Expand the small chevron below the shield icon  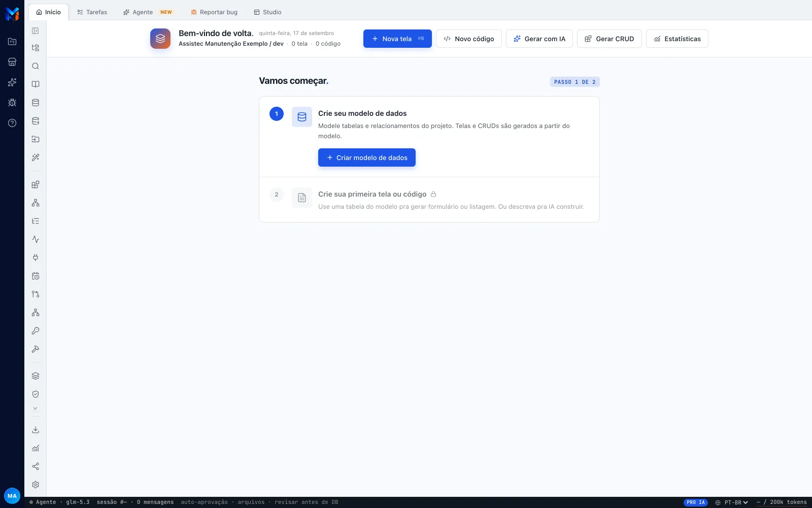36,408
